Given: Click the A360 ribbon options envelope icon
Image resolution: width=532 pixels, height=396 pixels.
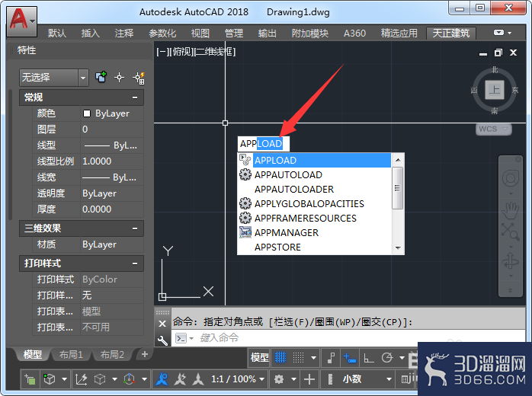Looking at the screenshot, I should coord(498,33).
